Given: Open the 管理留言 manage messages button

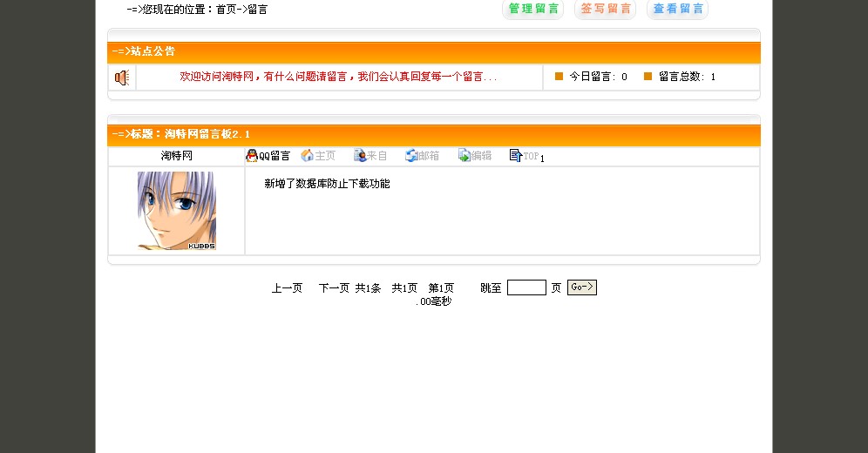Looking at the screenshot, I should point(532,10).
